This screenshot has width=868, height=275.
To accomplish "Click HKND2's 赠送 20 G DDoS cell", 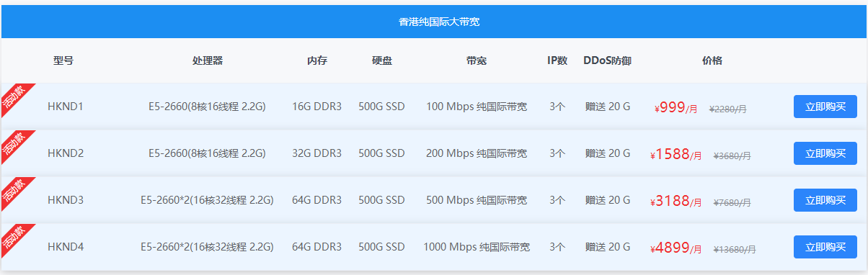I will (x=608, y=153).
